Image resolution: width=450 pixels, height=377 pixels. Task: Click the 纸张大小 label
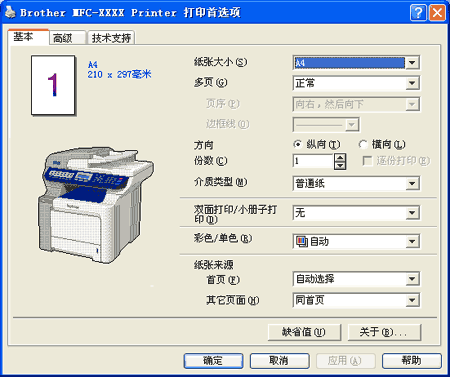[x=220, y=62]
